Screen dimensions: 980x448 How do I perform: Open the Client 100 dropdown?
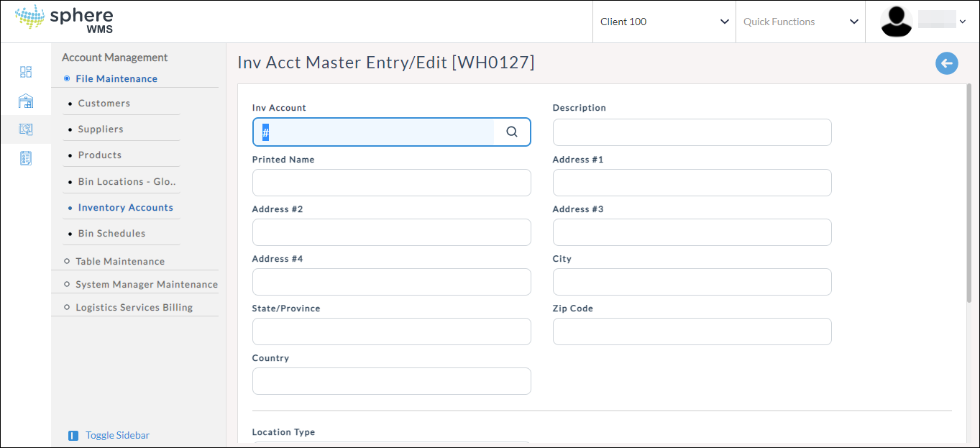tap(664, 22)
